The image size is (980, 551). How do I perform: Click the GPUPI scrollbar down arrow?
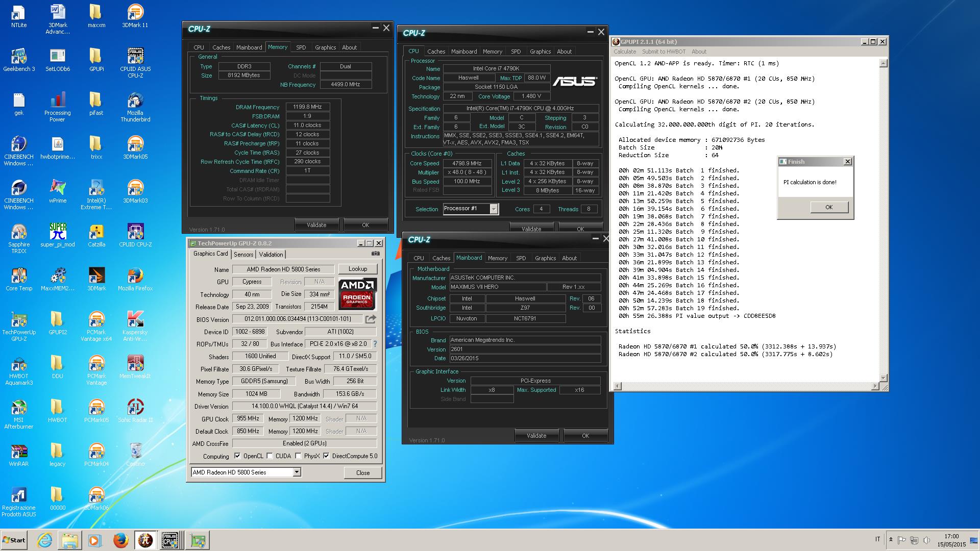pyautogui.click(x=884, y=378)
